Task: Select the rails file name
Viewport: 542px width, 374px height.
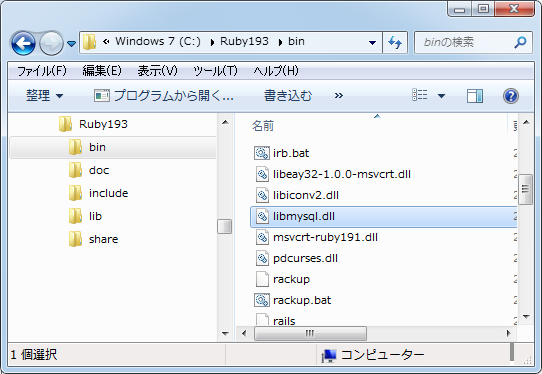Action: tap(284, 321)
